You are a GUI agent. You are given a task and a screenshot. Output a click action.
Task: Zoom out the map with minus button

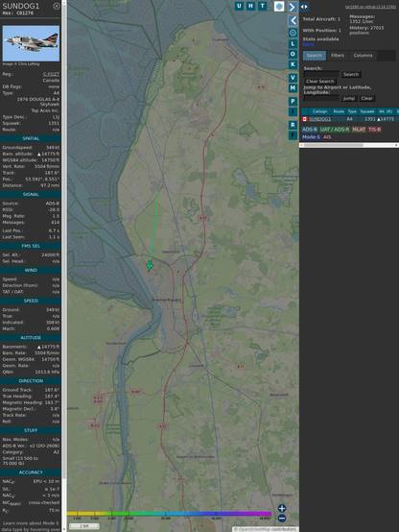pos(282,519)
